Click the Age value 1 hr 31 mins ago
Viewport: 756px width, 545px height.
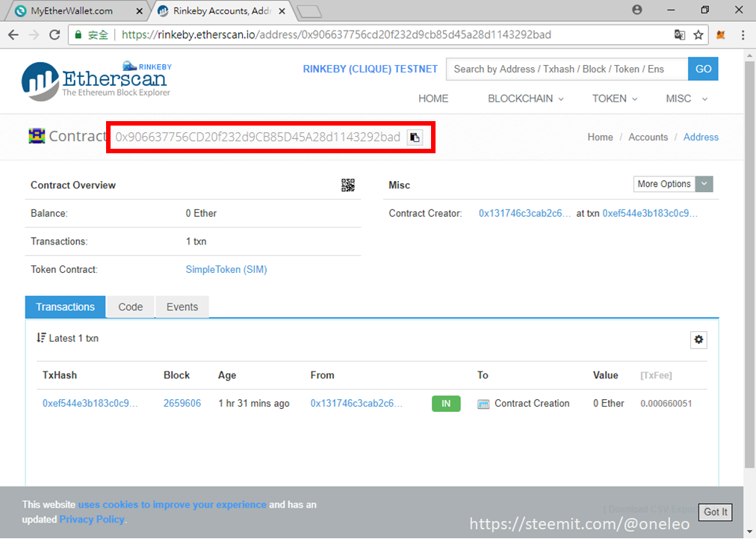coord(253,404)
